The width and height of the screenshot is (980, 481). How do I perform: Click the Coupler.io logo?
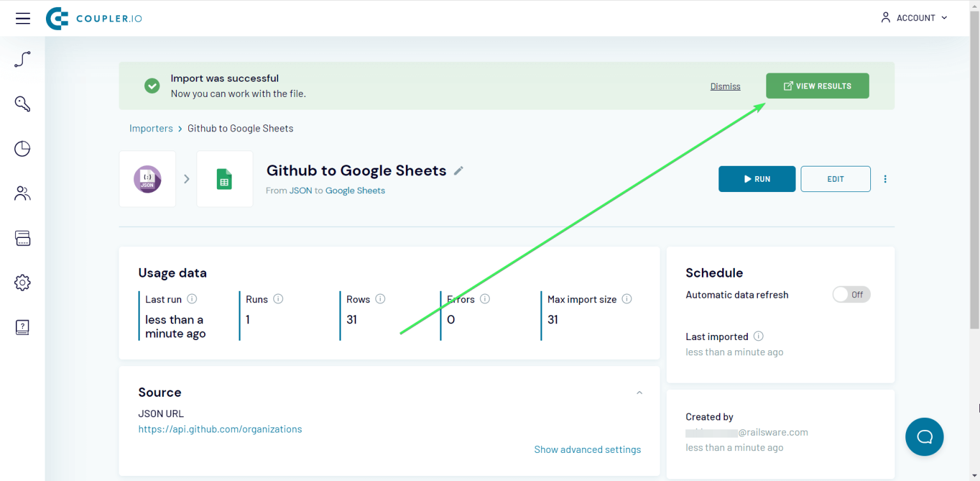tap(93, 18)
